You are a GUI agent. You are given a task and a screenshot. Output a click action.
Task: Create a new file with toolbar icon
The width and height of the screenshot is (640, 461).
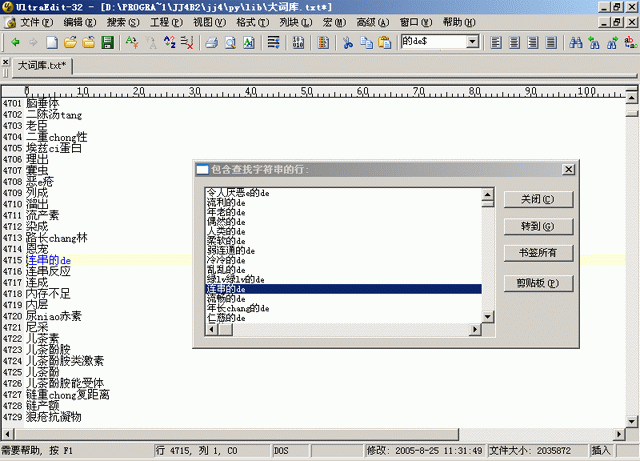point(53,42)
